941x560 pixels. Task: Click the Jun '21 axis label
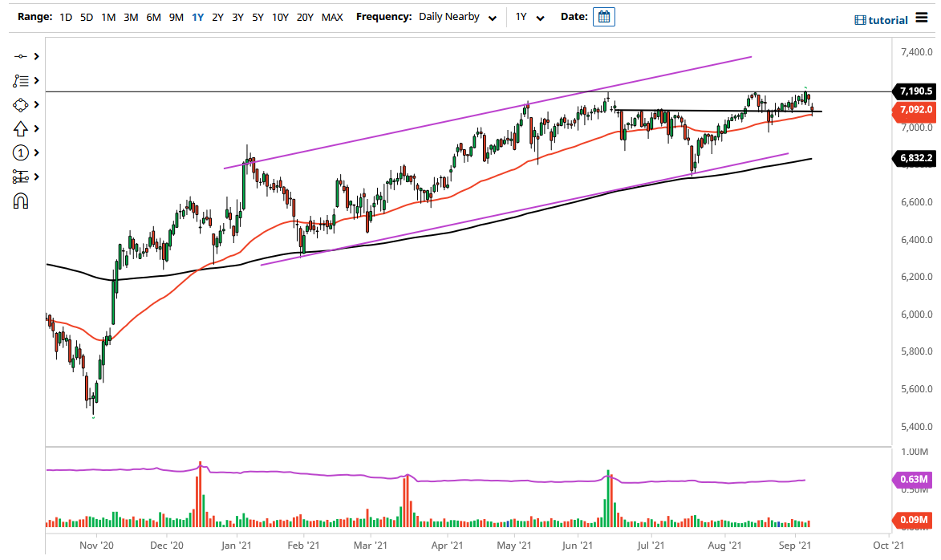pos(578,545)
